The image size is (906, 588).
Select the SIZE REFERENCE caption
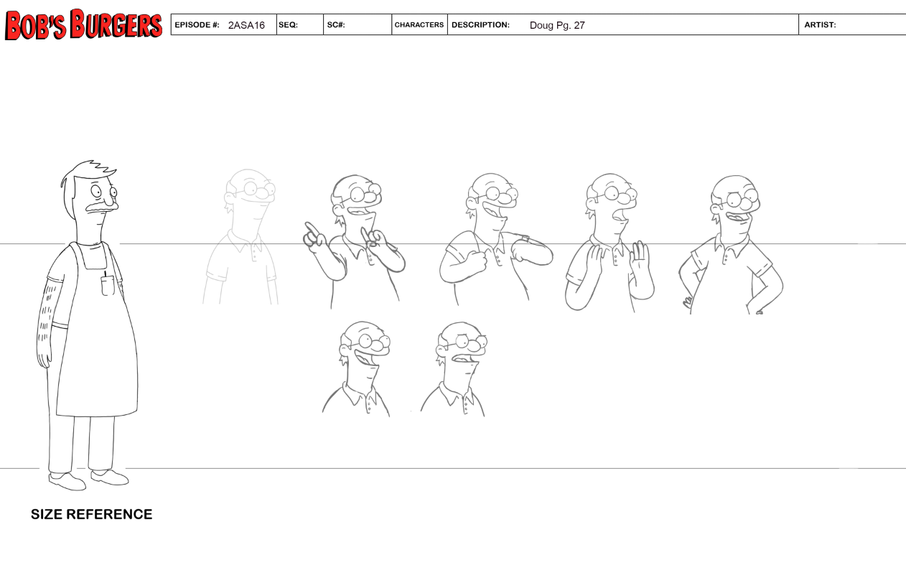click(91, 514)
